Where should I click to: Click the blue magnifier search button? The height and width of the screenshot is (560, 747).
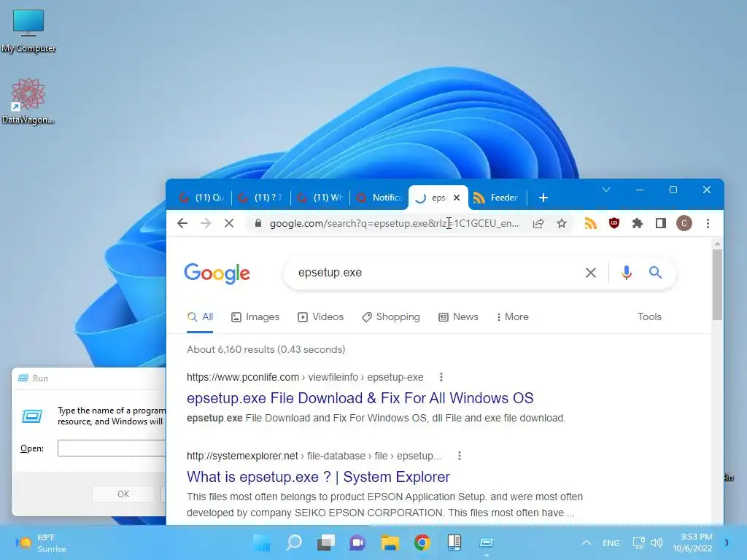pos(656,273)
